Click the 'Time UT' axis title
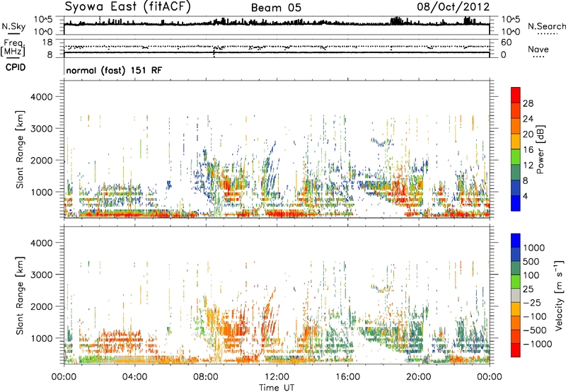 pyautogui.click(x=277, y=387)
